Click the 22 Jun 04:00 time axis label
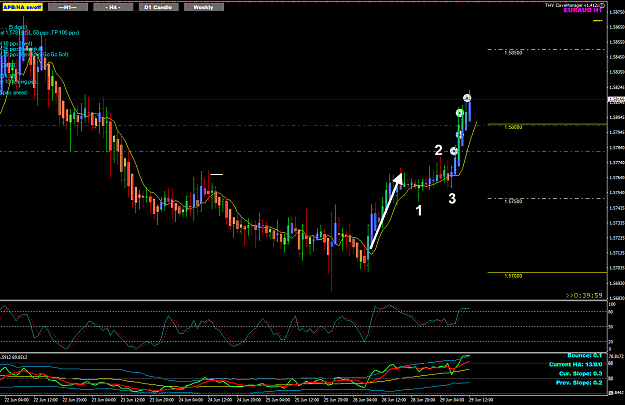 pyautogui.click(x=17, y=400)
